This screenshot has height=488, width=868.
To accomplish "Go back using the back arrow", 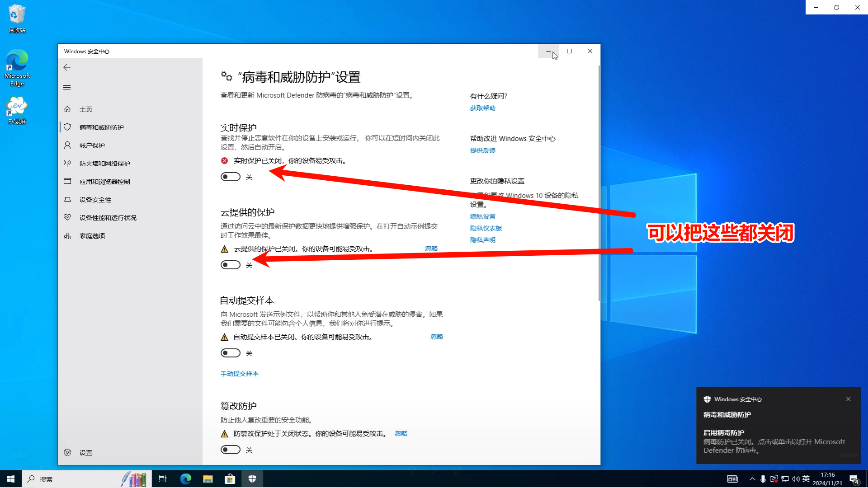I will (67, 67).
